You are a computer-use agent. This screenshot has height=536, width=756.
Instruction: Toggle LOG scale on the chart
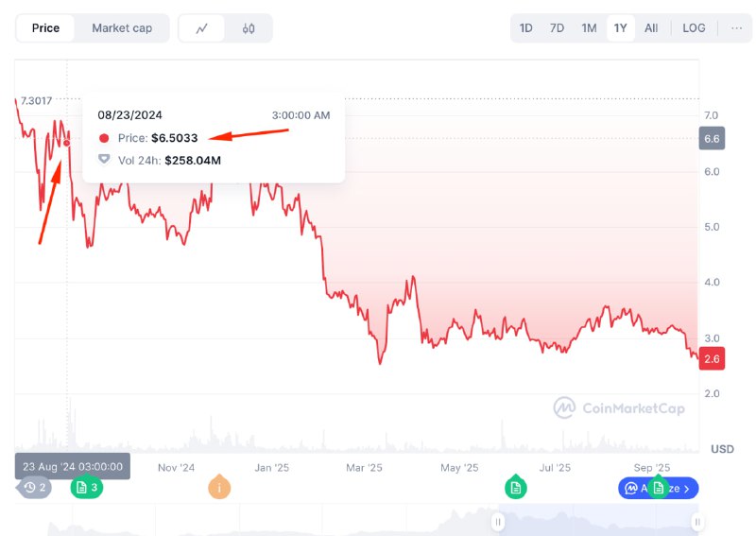click(x=694, y=28)
